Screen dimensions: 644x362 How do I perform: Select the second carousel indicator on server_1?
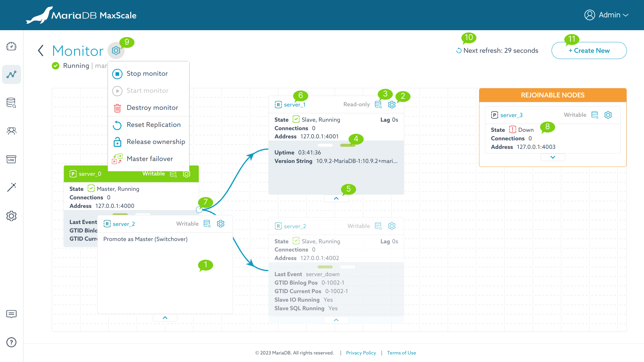347,145
